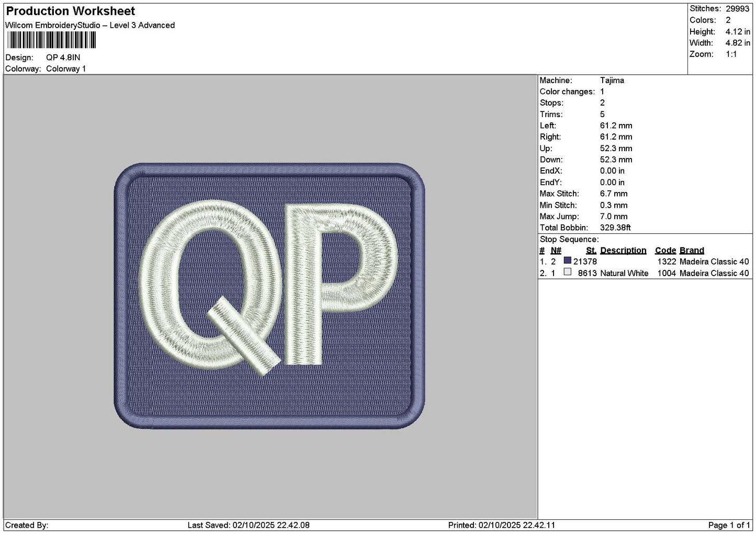
Task: Click the Zoom value 1:1
Action: click(731, 54)
